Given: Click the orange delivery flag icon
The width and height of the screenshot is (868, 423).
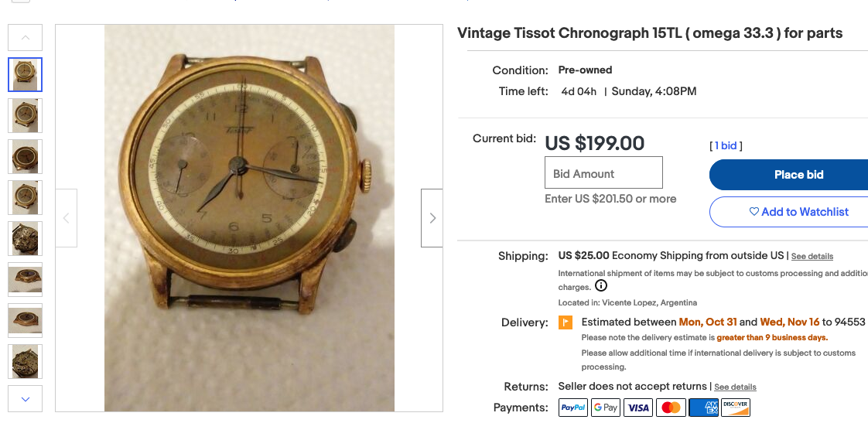Looking at the screenshot, I should pyautogui.click(x=566, y=322).
